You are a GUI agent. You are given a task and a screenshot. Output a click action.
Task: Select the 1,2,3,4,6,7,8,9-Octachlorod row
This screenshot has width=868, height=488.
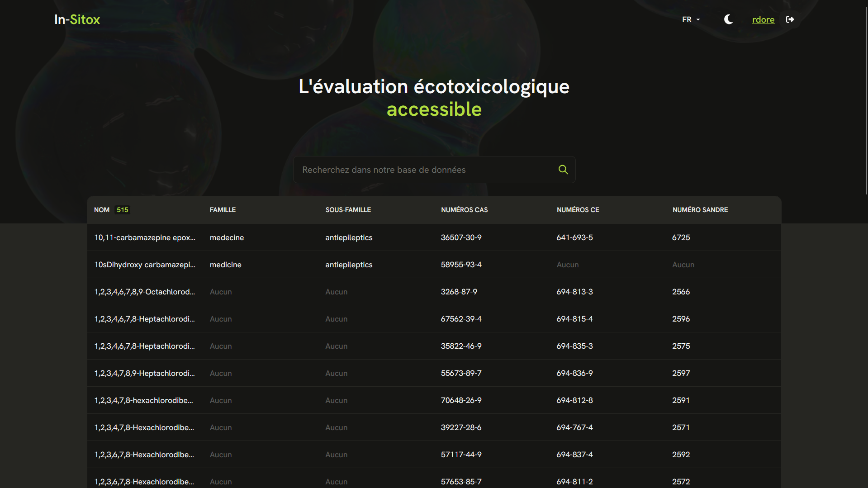click(x=145, y=292)
